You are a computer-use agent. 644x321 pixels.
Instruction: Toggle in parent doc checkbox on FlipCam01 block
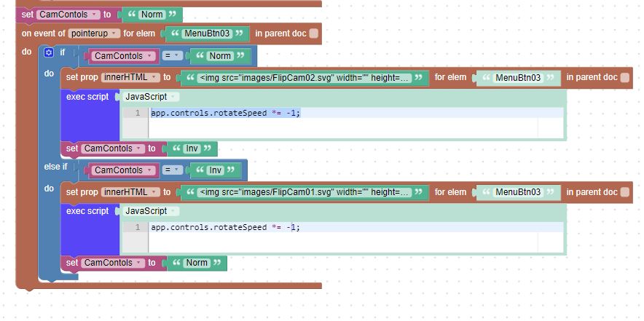625,192
